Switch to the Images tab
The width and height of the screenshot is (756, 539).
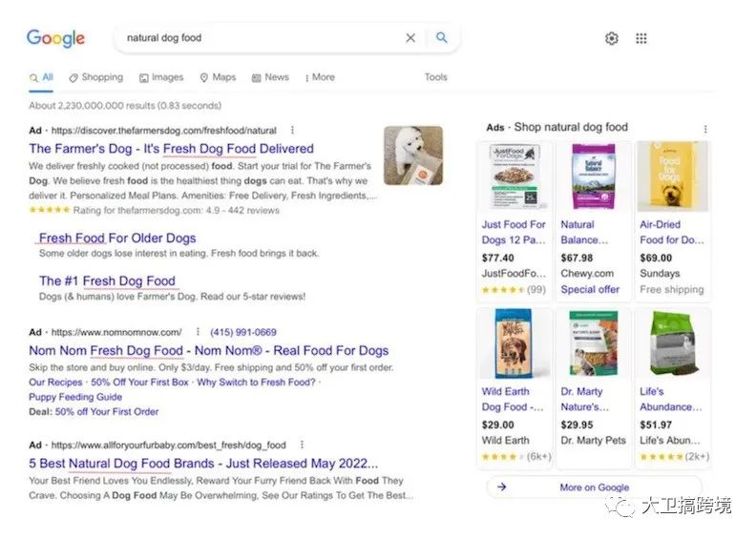click(x=161, y=77)
